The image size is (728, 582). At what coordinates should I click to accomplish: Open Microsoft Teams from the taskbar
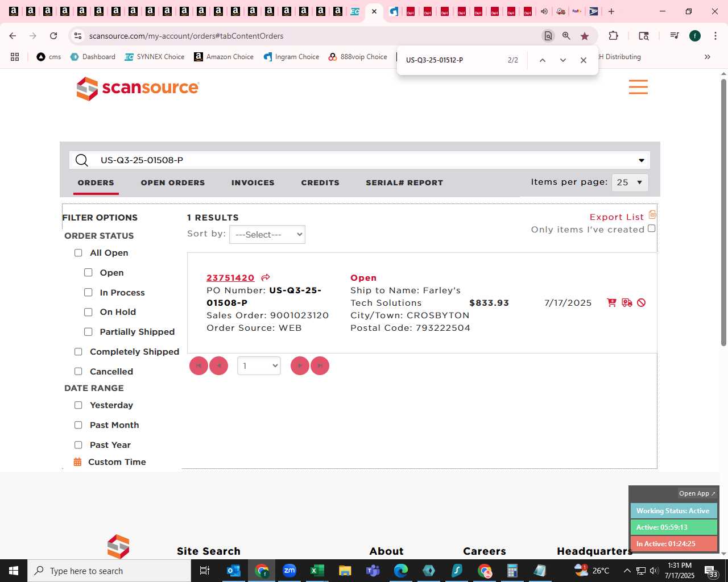[x=373, y=571]
